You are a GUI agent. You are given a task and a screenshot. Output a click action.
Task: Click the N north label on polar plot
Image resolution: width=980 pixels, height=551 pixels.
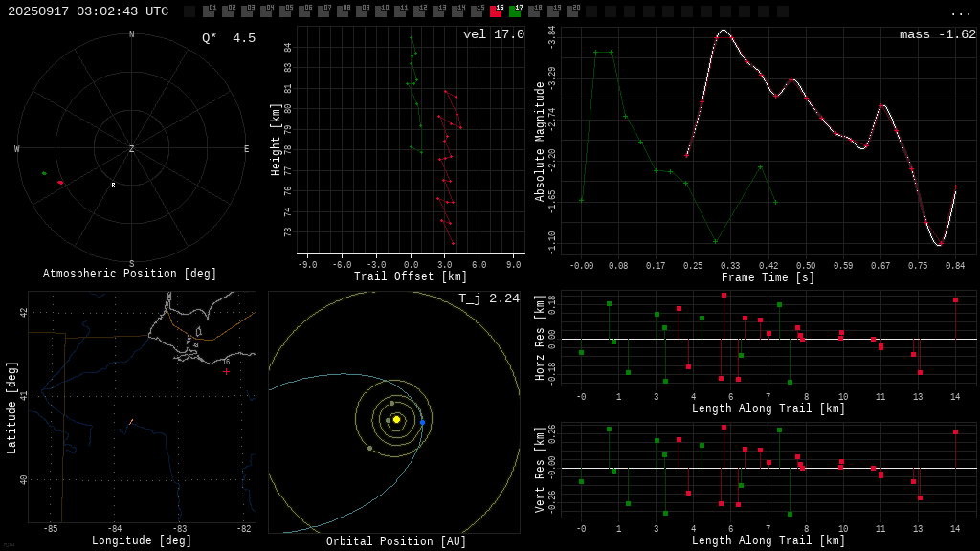pos(131,34)
